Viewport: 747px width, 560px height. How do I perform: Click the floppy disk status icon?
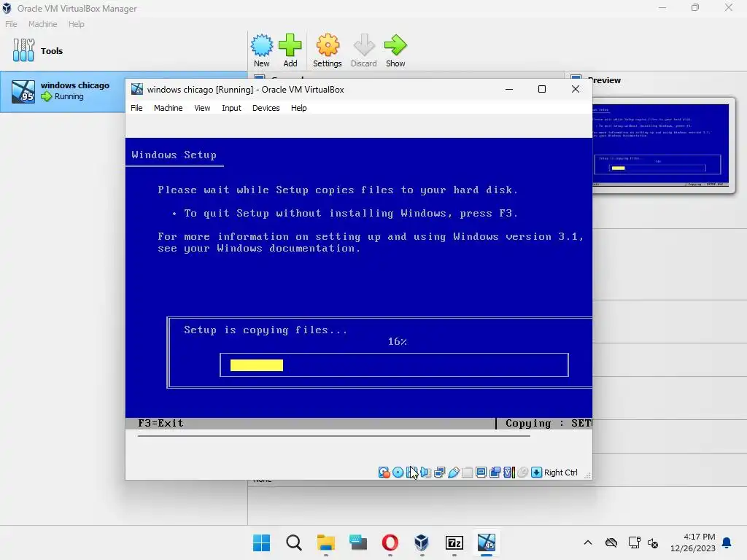(x=411, y=472)
